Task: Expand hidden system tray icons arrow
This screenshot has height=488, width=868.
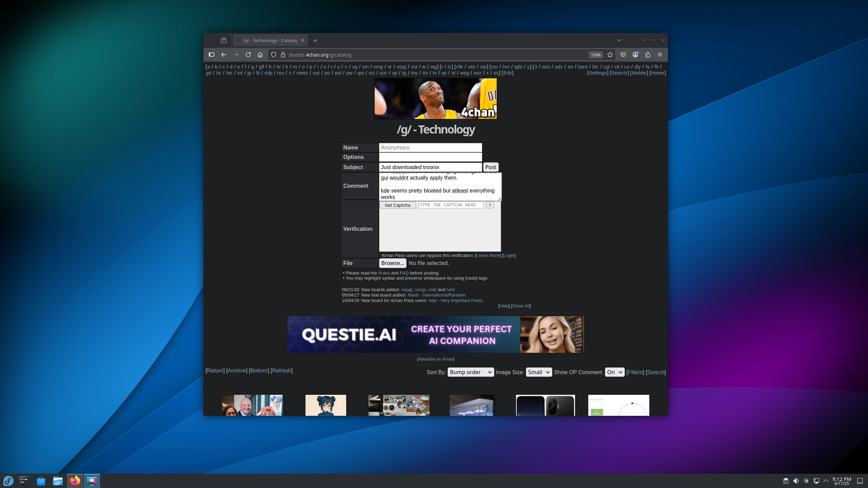Action: 826,481
